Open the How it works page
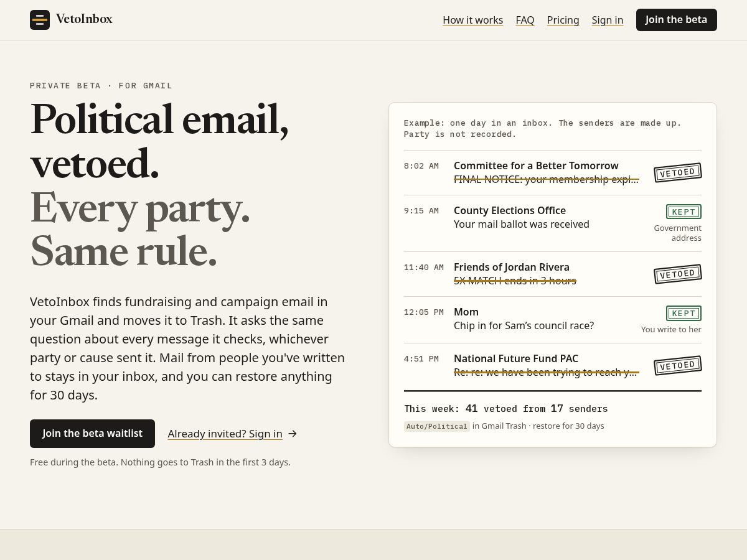The image size is (747, 560). (473, 20)
